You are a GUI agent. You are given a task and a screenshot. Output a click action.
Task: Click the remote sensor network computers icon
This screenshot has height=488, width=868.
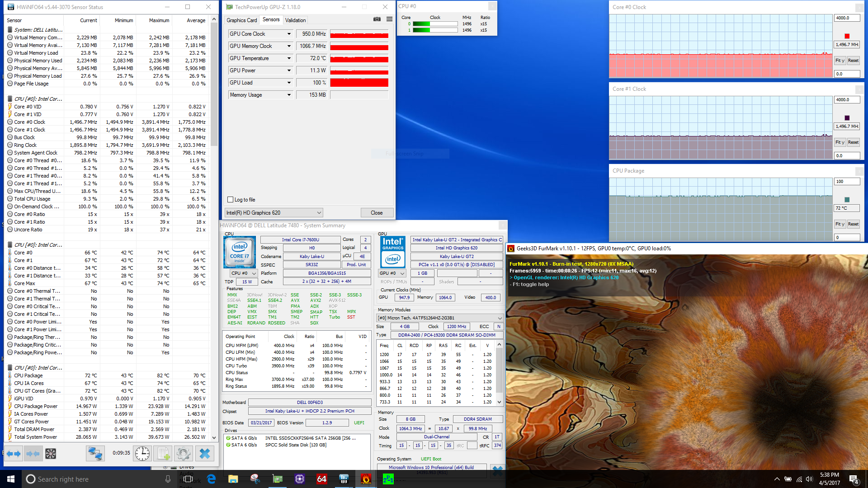click(95, 454)
